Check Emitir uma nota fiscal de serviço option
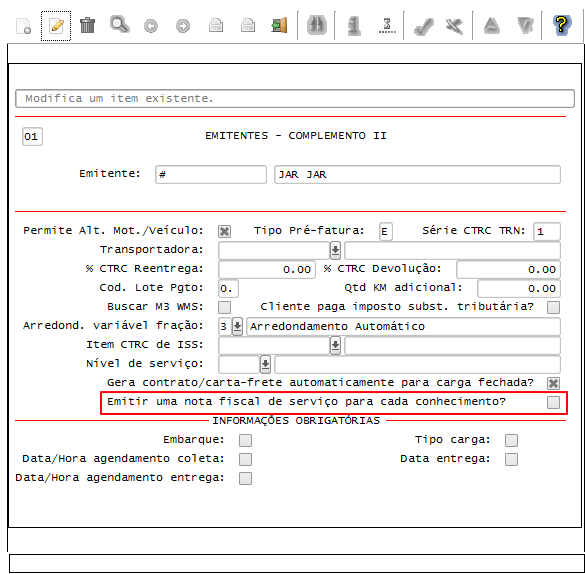The height and width of the screenshot is (574, 585). pyautogui.click(x=553, y=402)
